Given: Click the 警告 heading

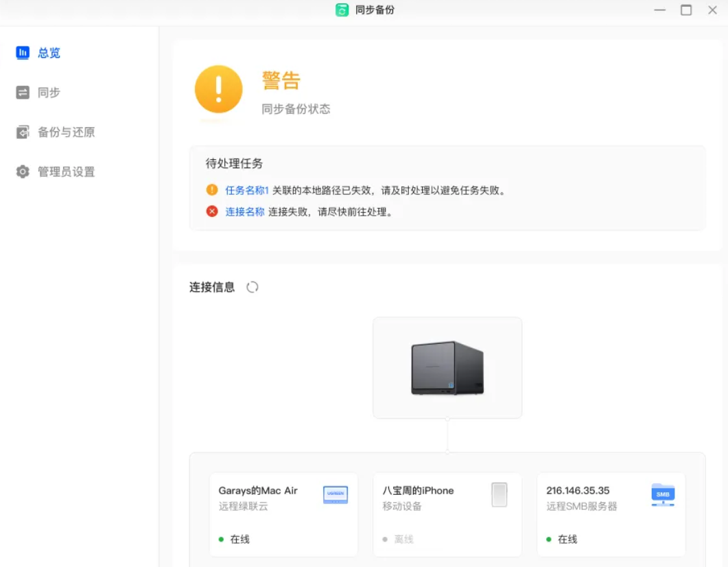Looking at the screenshot, I should [281, 80].
